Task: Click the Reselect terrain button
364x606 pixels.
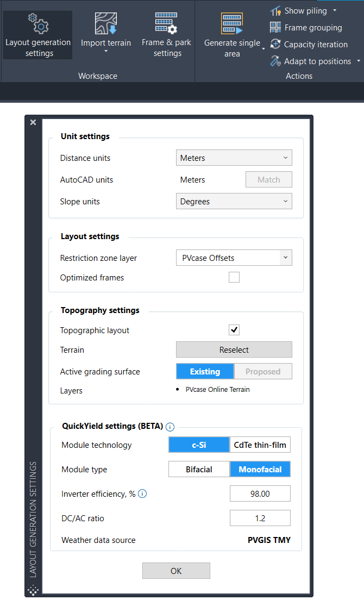Action: [x=234, y=350]
